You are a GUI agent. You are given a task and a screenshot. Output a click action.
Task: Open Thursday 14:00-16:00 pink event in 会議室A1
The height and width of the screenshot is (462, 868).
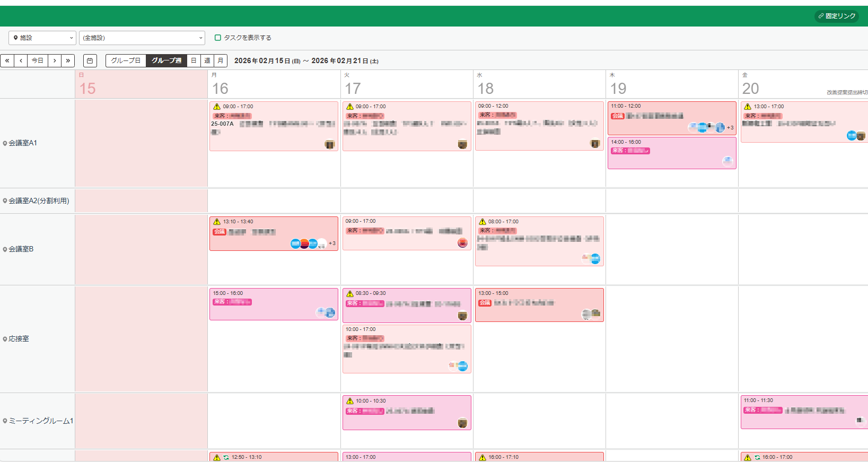pos(671,156)
